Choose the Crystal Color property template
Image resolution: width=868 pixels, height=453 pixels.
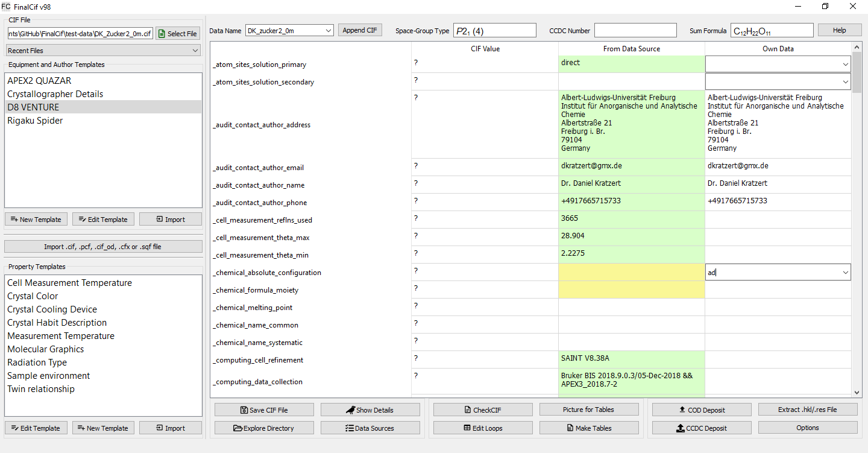33,296
